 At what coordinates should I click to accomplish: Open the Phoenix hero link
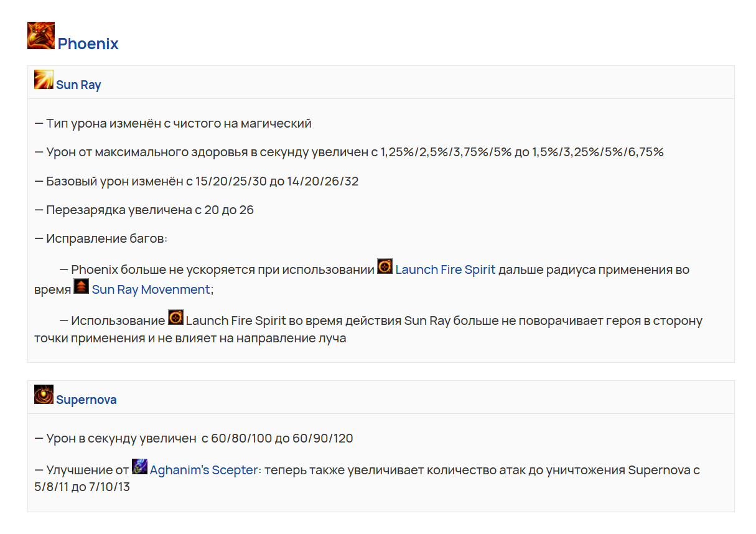point(88,44)
